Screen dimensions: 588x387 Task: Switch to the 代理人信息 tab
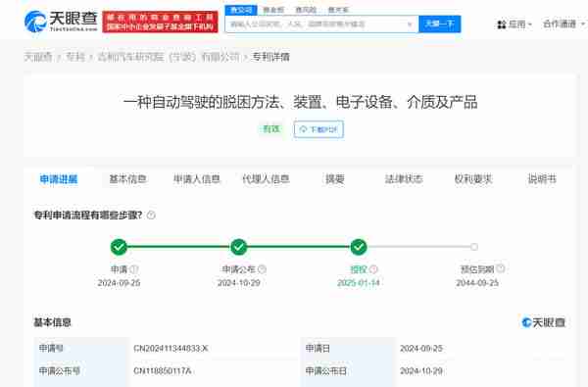266,179
